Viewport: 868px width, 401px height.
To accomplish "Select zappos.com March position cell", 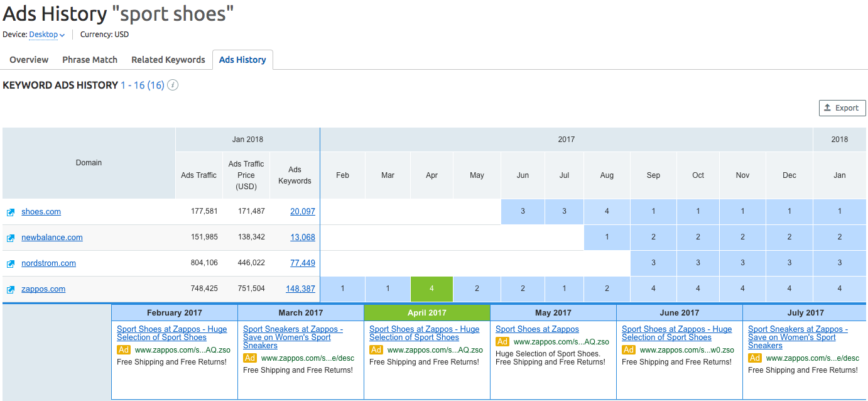I will pos(388,289).
